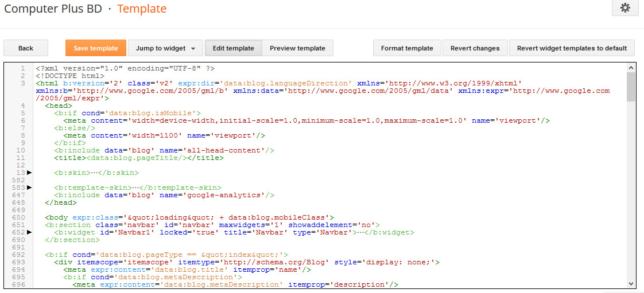This screenshot has width=644, height=293.
Task: Unfold the Navbar1 widget code
Action: (29, 232)
